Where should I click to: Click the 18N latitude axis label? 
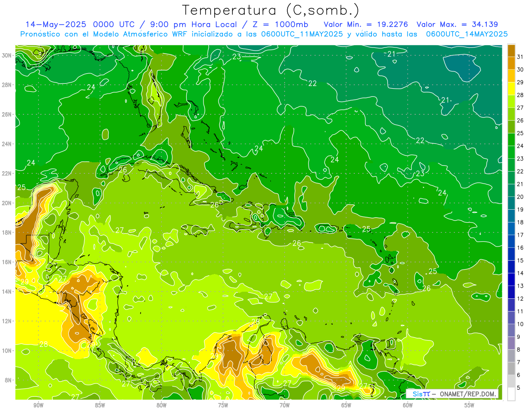pos(7,232)
